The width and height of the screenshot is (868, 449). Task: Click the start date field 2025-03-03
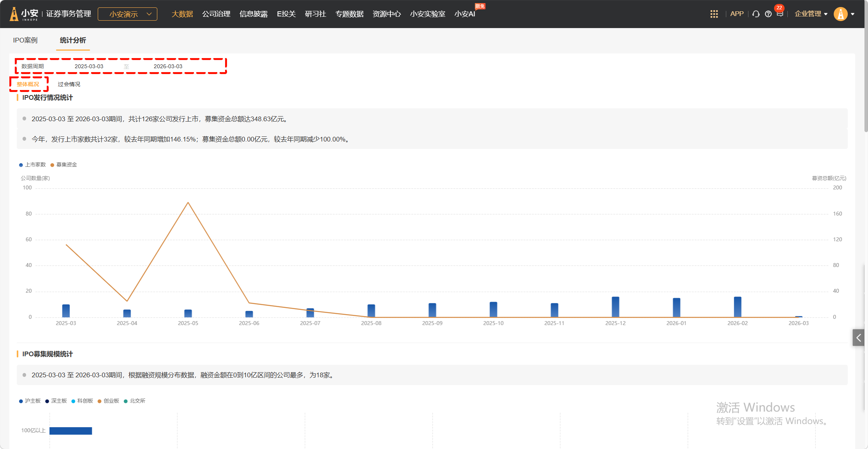[x=89, y=66]
